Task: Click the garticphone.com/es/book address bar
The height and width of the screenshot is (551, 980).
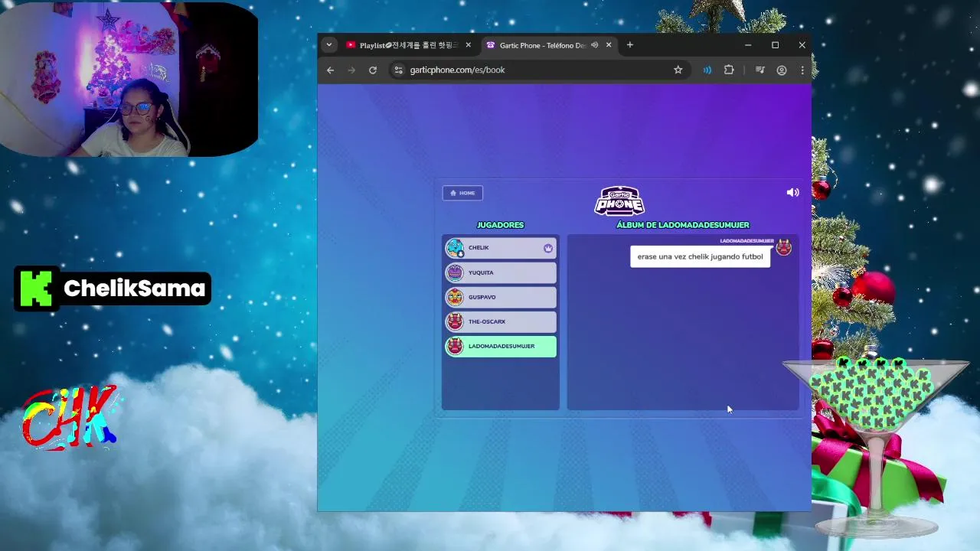Action: [x=539, y=70]
